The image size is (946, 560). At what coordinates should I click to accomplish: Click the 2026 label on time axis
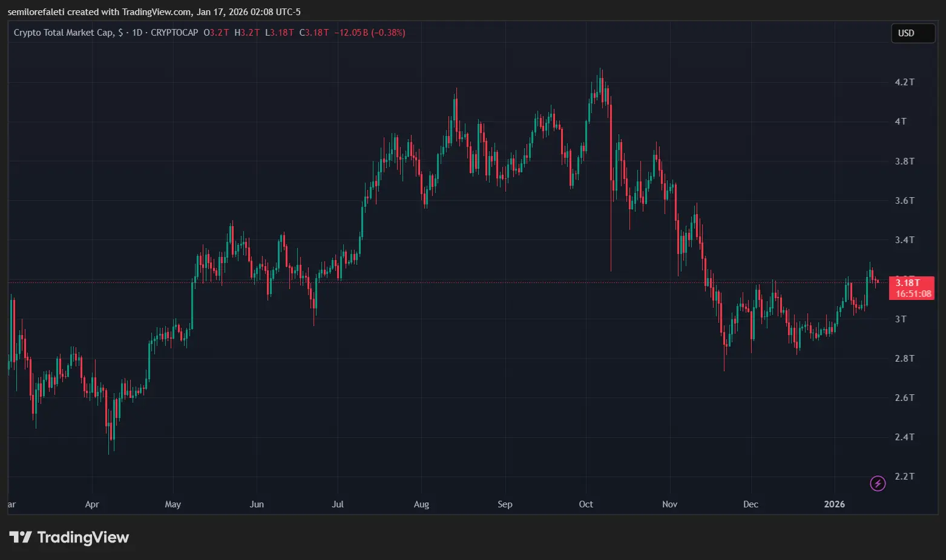[835, 504]
